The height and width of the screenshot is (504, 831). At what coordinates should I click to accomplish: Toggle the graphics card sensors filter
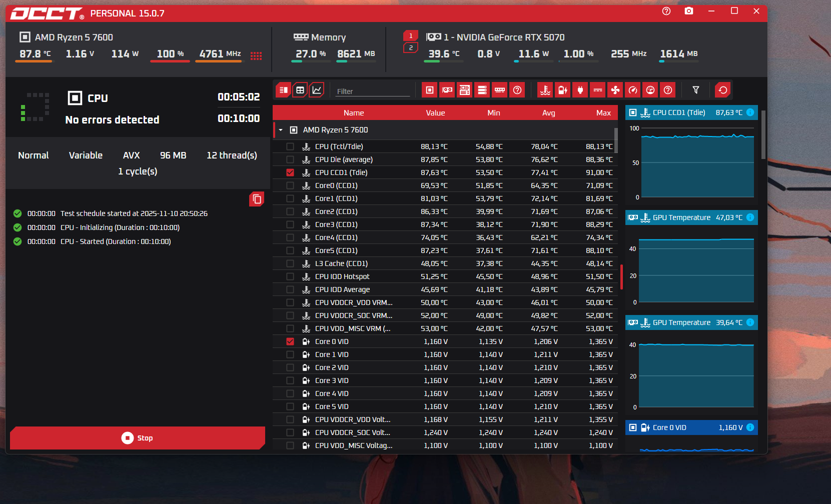(447, 90)
